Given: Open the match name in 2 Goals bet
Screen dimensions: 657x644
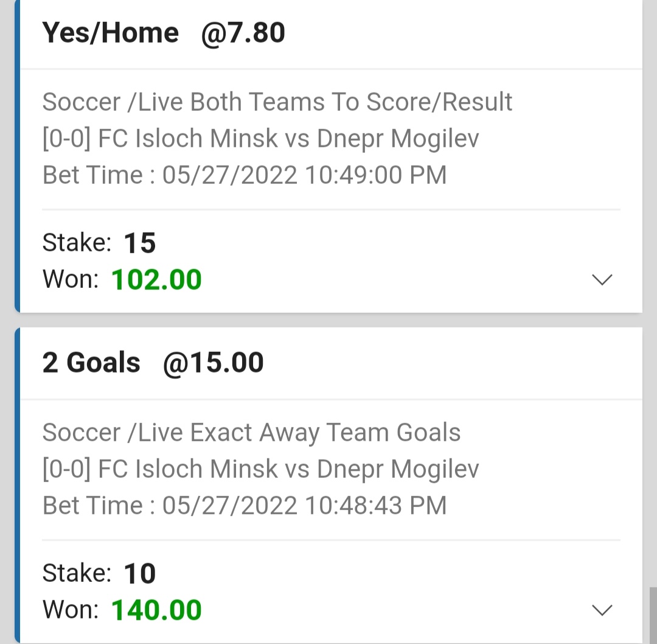Looking at the screenshot, I should 288,469.
